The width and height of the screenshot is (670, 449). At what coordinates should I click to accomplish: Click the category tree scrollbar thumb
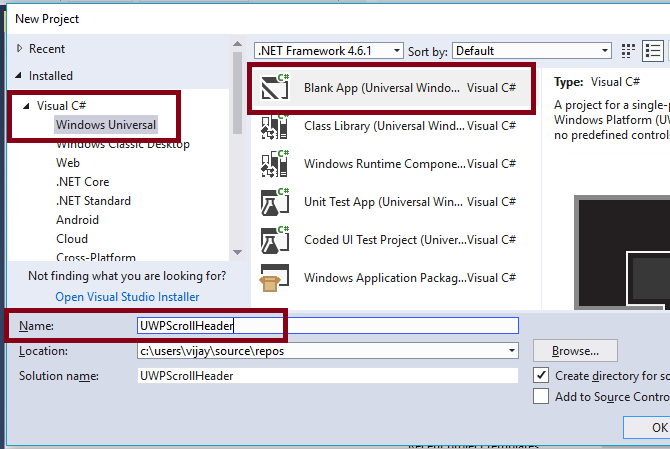tap(238, 93)
